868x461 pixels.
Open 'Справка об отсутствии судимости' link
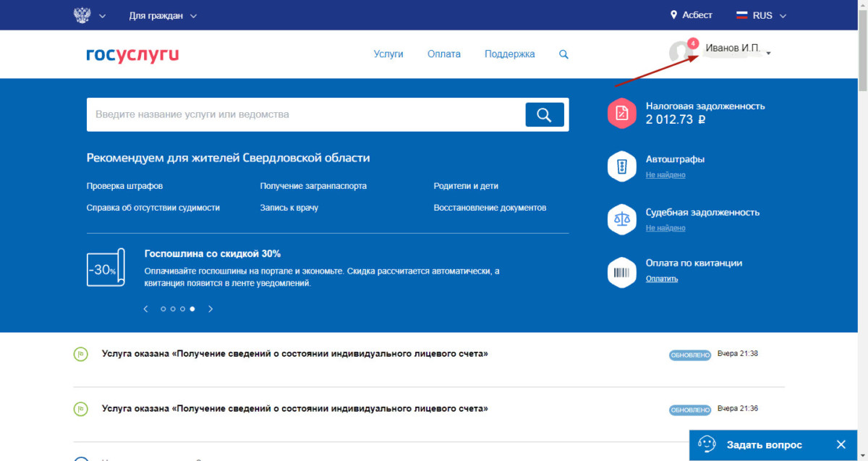[x=153, y=208]
